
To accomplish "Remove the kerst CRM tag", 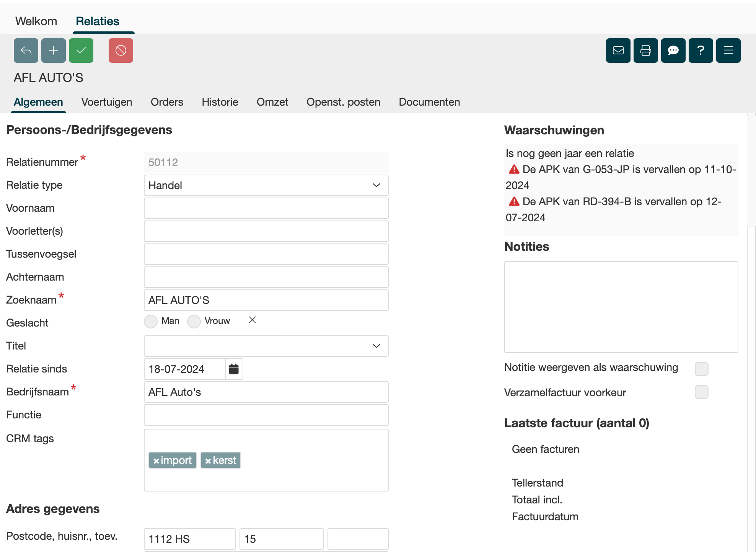I will point(208,461).
